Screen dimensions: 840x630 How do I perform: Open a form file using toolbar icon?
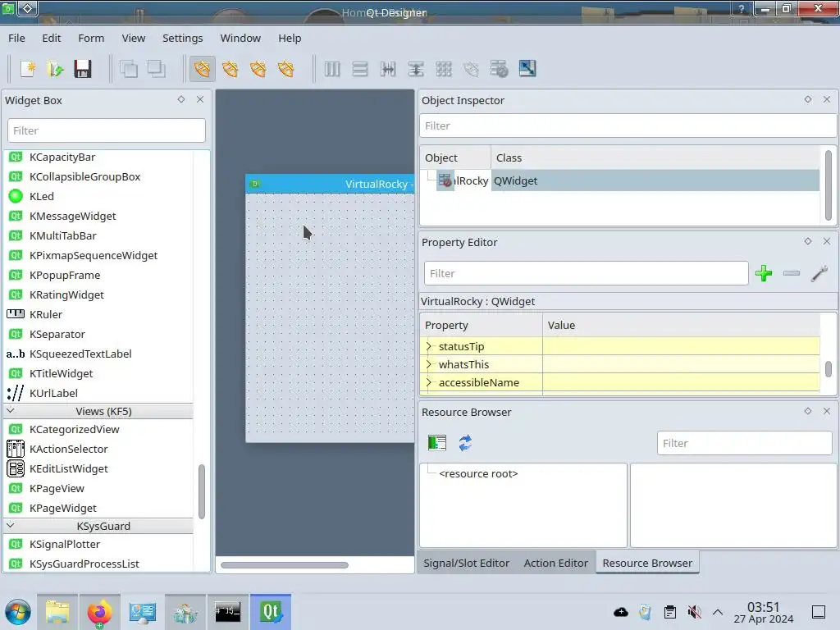tap(55, 69)
